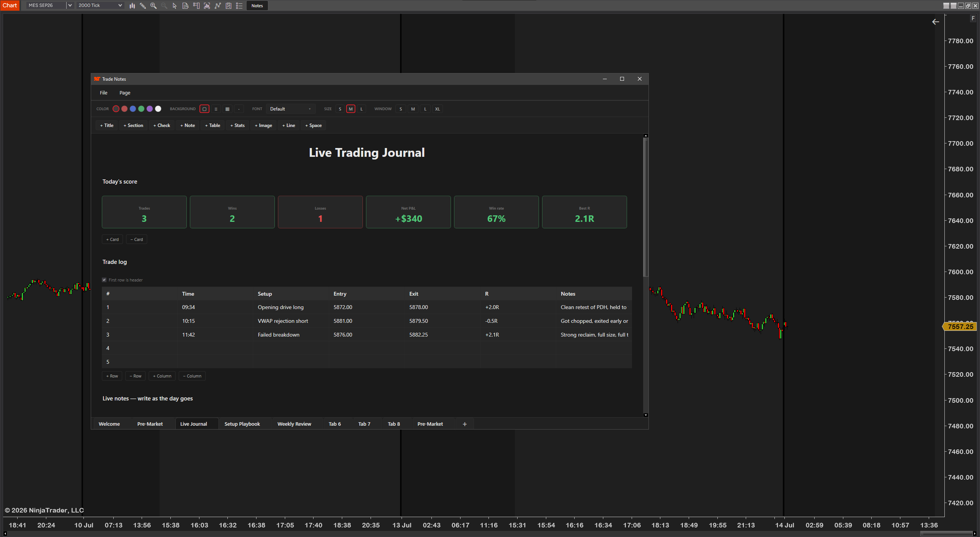Open the File menu
Screen dimensions: 980x537
coord(104,93)
